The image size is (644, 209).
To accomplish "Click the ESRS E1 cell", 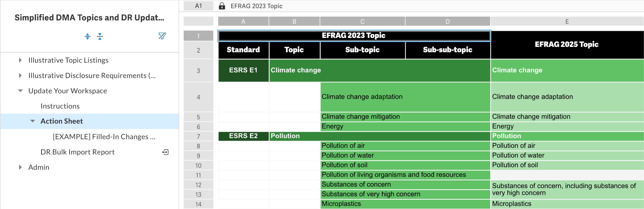I will tap(243, 70).
